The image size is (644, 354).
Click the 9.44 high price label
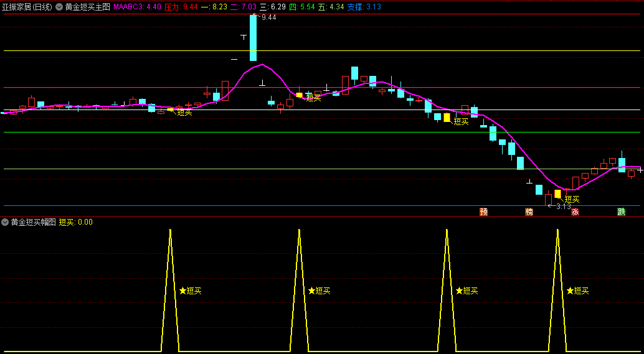point(268,17)
